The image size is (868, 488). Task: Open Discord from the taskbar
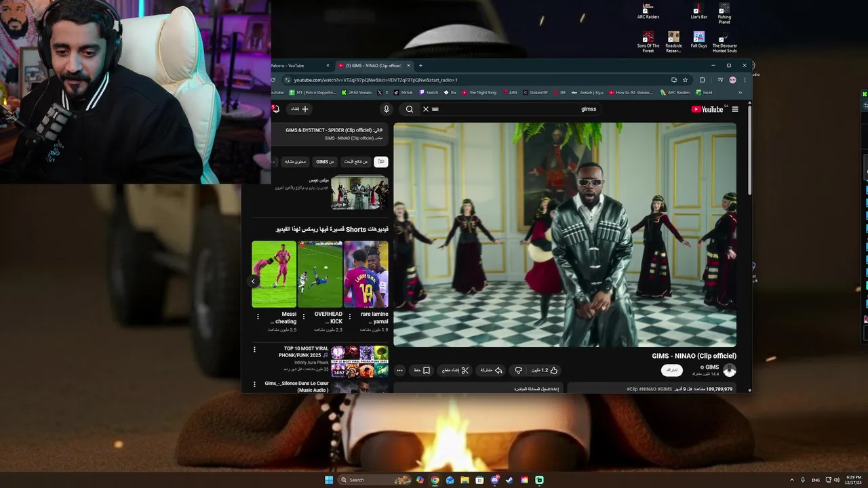point(494,480)
